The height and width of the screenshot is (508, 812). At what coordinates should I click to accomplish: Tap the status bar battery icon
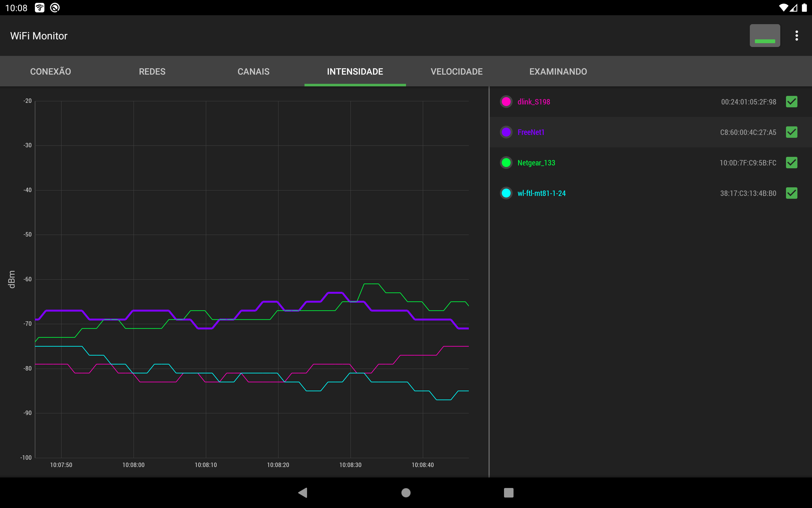(804, 7)
